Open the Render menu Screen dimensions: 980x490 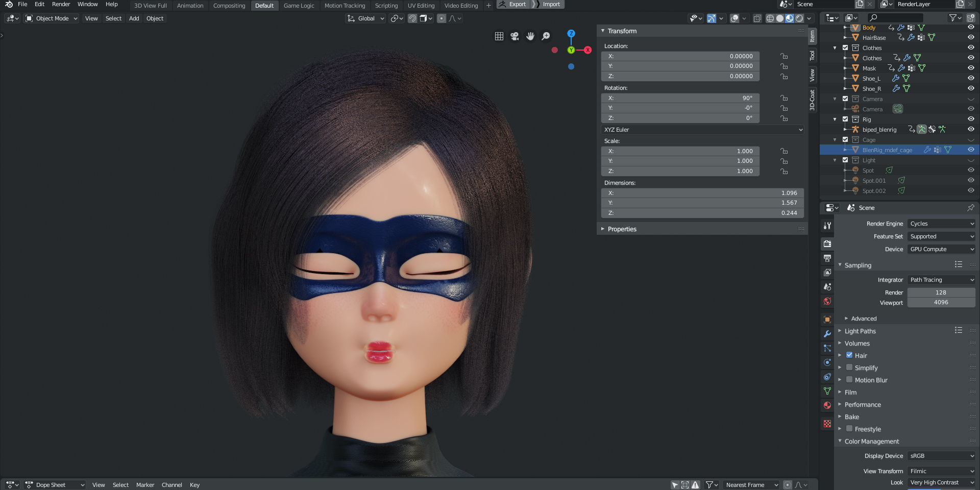coord(61,4)
